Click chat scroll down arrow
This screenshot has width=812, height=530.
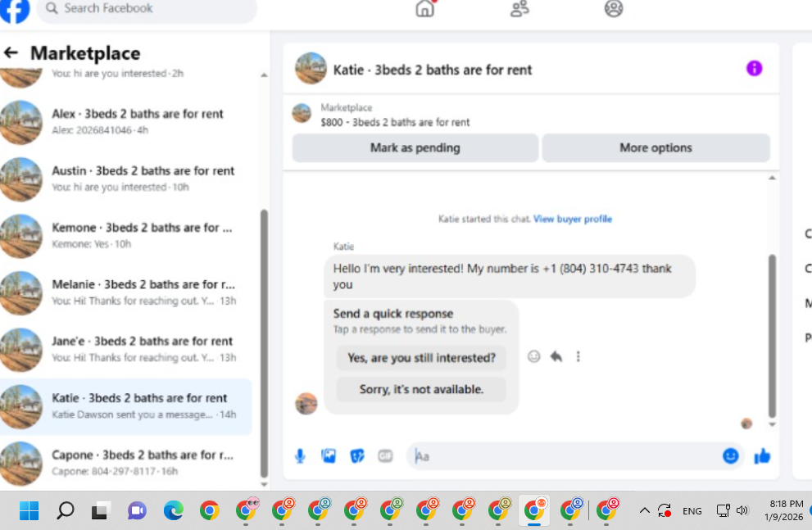pyautogui.click(x=772, y=424)
